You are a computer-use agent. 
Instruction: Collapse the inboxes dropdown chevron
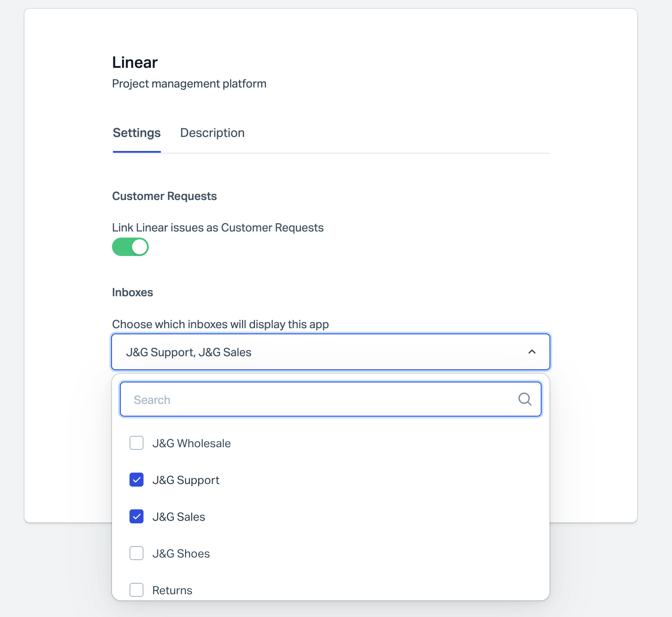click(x=532, y=352)
